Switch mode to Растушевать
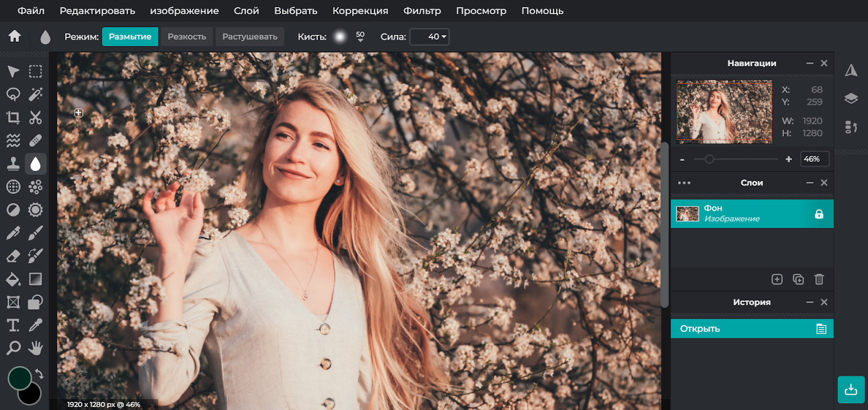 [250, 37]
